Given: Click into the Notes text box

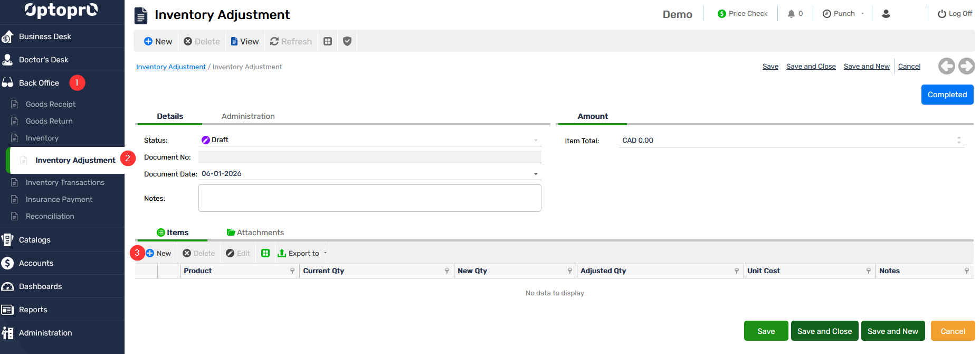Looking at the screenshot, I should [x=369, y=198].
